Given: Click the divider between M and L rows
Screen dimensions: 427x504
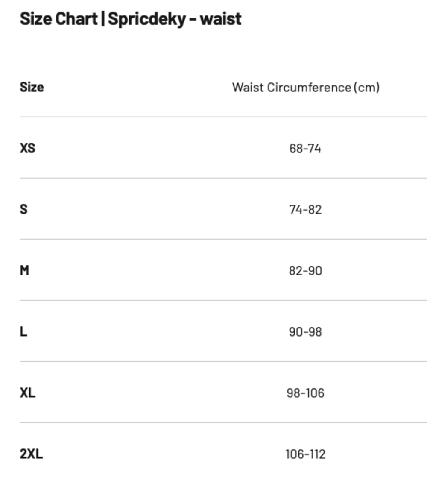Looking at the screenshot, I should [223, 300].
